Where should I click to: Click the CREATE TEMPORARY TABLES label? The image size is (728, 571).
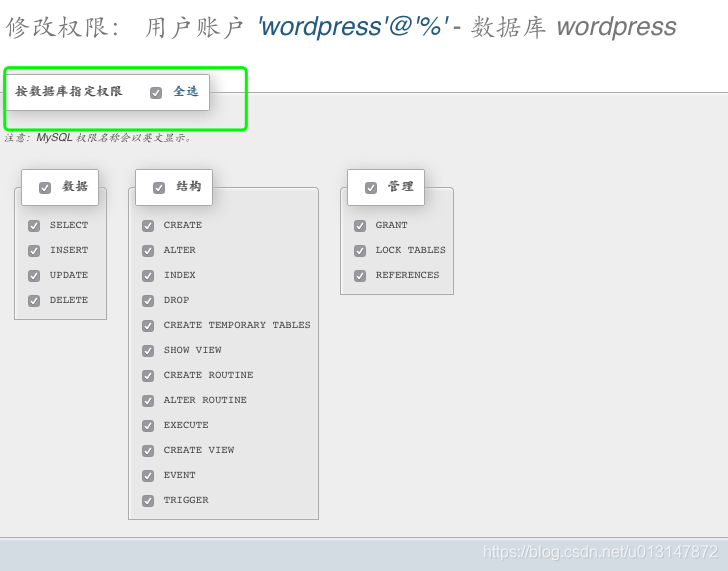237,325
